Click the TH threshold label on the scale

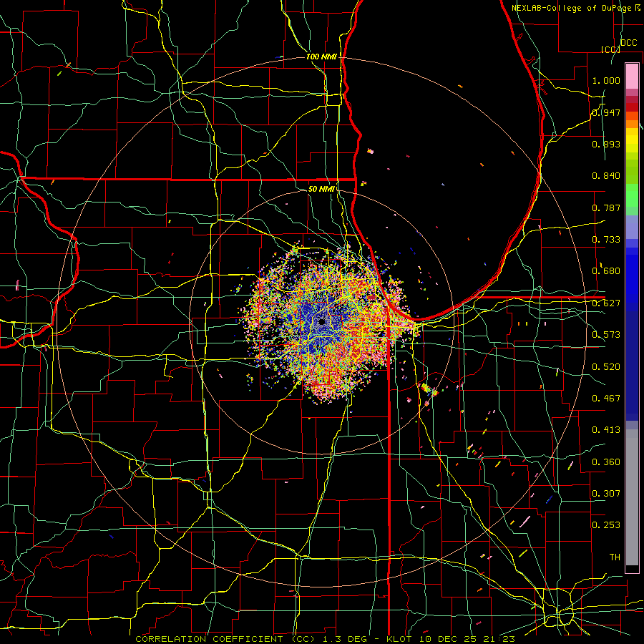[615, 557]
